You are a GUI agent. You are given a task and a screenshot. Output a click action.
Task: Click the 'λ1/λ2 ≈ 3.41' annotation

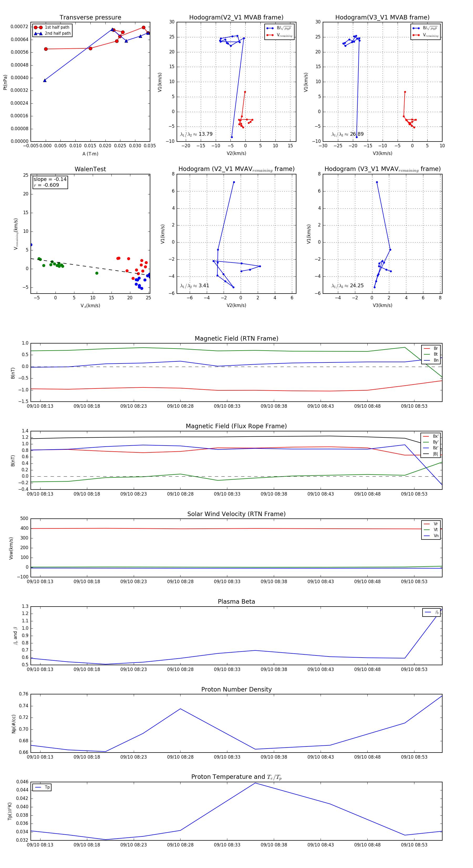(x=194, y=286)
